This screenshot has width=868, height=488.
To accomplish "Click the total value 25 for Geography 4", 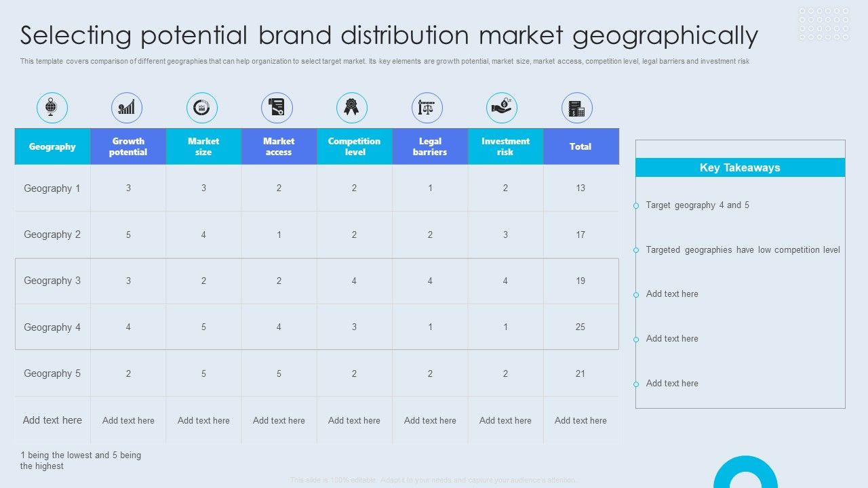I will pos(580,327).
